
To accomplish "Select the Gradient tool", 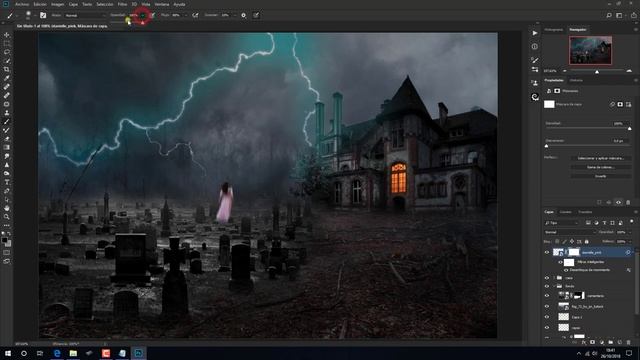I will [x=7, y=147].
